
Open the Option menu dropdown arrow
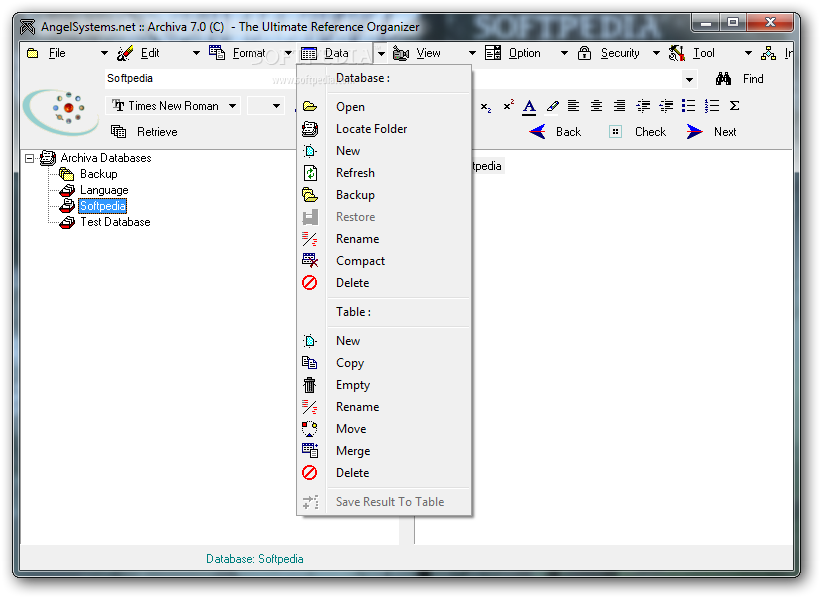coord(564,53)
